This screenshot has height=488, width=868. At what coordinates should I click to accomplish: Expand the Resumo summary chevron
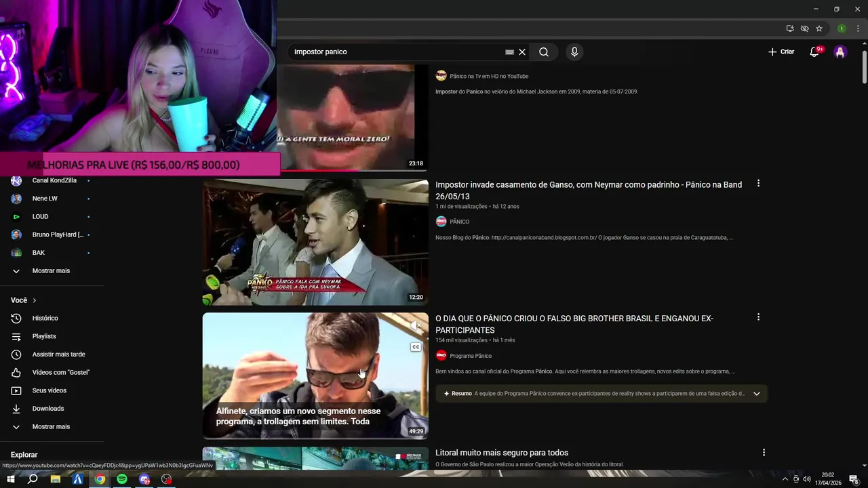[x=757, y=394]
